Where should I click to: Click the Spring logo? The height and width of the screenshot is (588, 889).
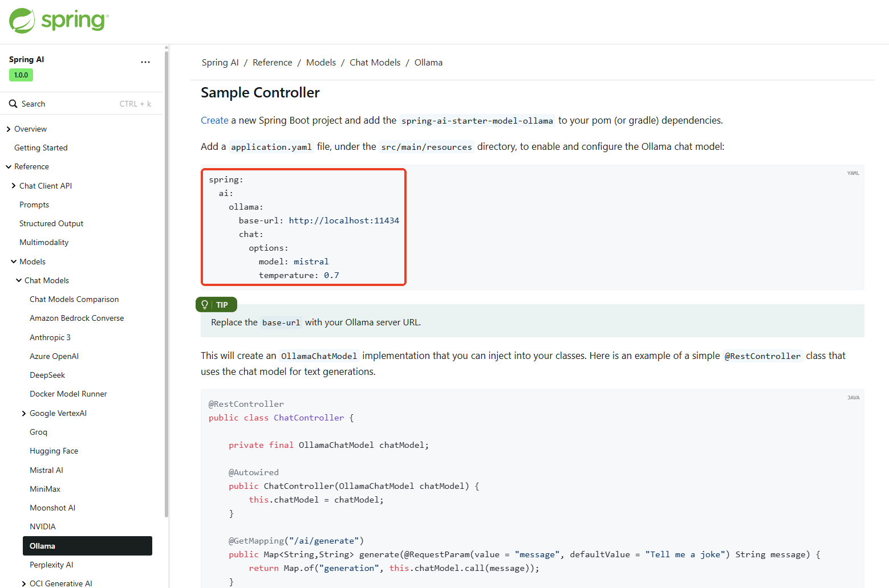pos(59,21)
